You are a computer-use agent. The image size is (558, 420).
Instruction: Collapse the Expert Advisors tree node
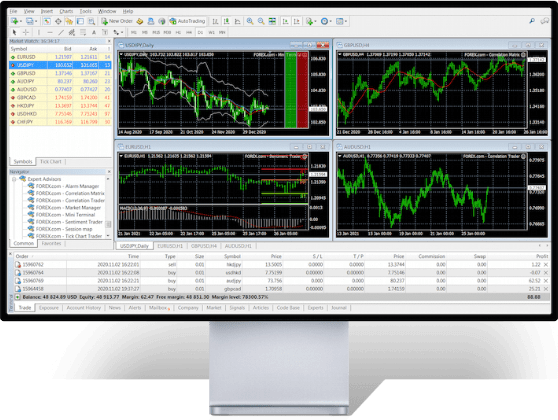[x=14, y=179]
